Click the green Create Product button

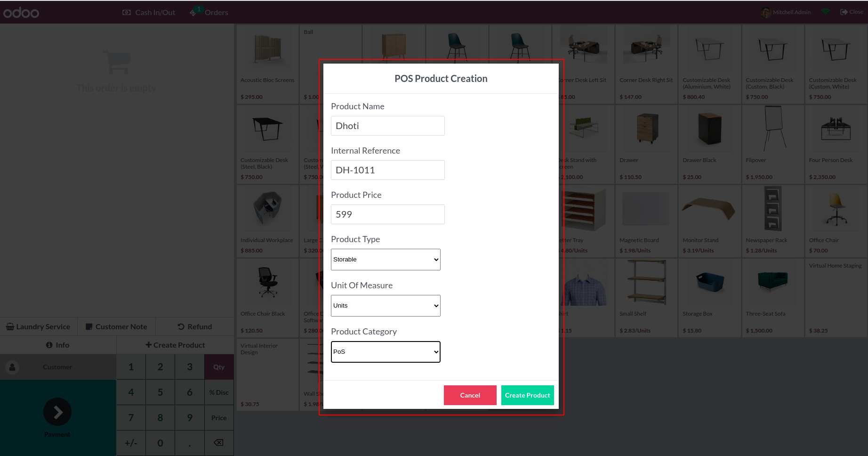pos(527,395)
